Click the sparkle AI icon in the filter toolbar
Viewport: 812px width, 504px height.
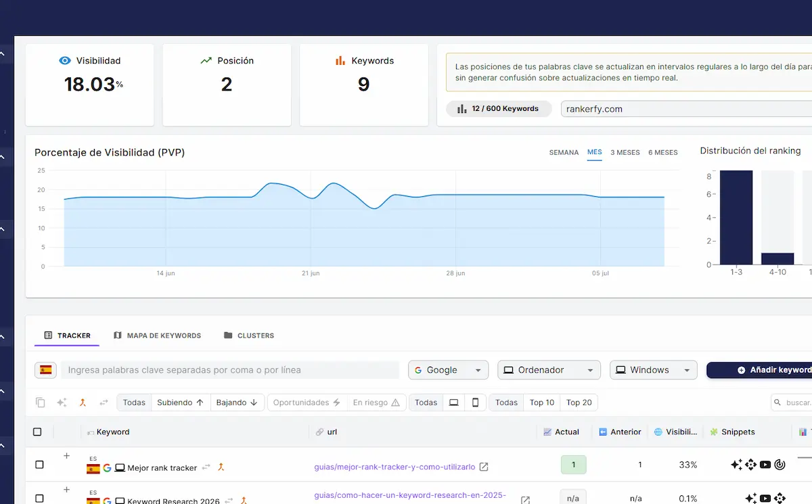tap(62, 403)
